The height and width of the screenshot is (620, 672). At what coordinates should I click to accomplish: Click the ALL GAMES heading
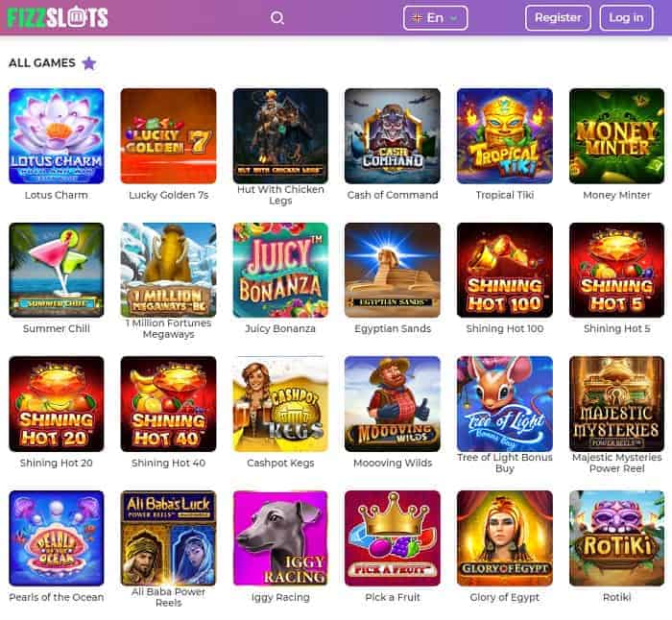[42, 63]
